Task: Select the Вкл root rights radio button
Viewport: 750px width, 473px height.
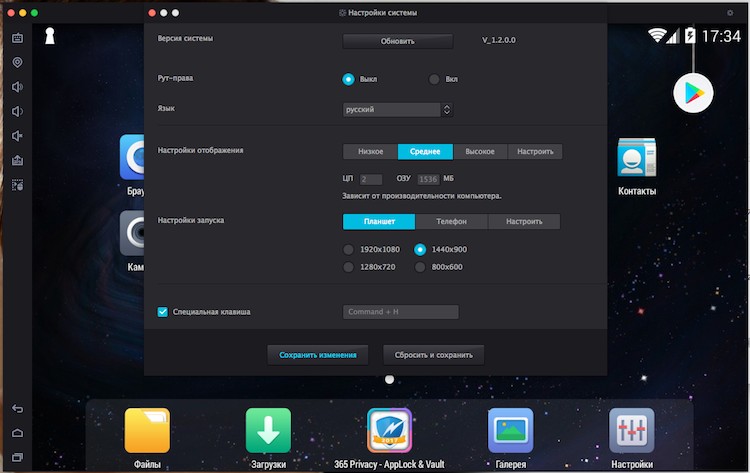Action: pyautogui.click(x=434, y=79)
